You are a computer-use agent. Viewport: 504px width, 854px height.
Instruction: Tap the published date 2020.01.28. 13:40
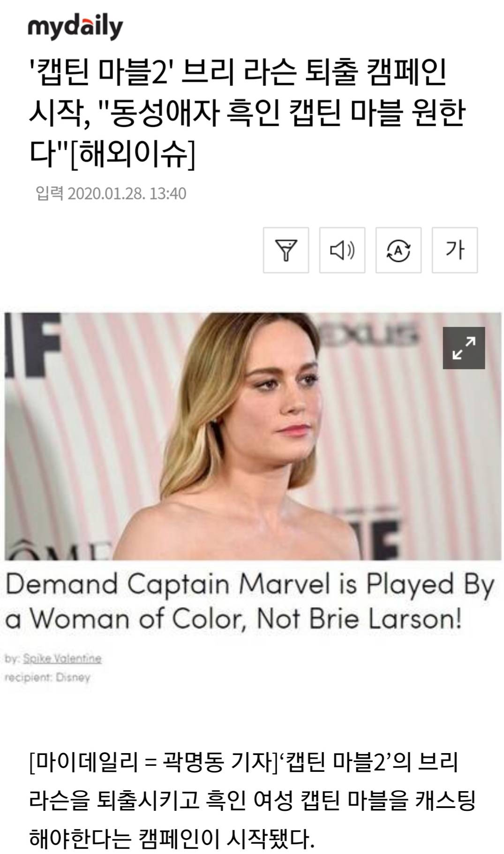coord(127,193)
